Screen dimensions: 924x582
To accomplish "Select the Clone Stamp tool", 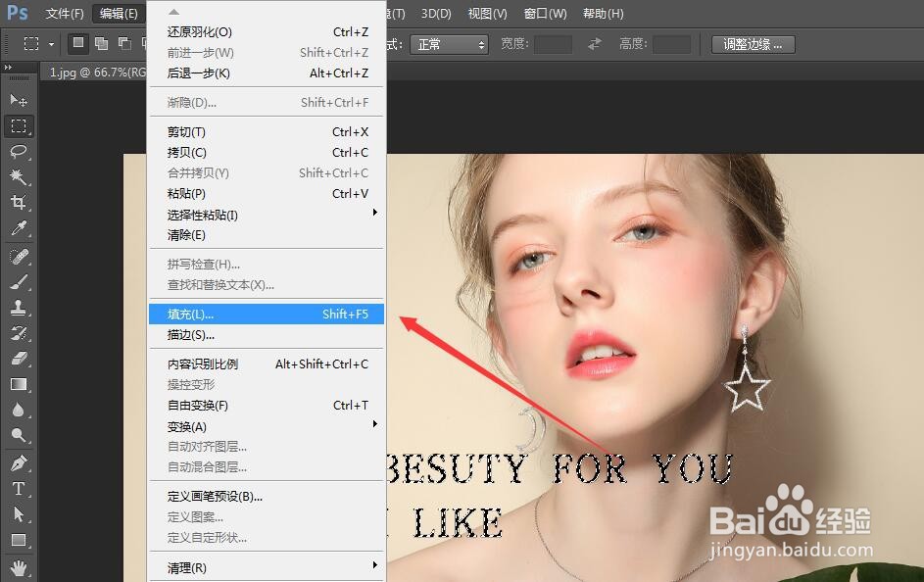I will [x=19, y=308].
